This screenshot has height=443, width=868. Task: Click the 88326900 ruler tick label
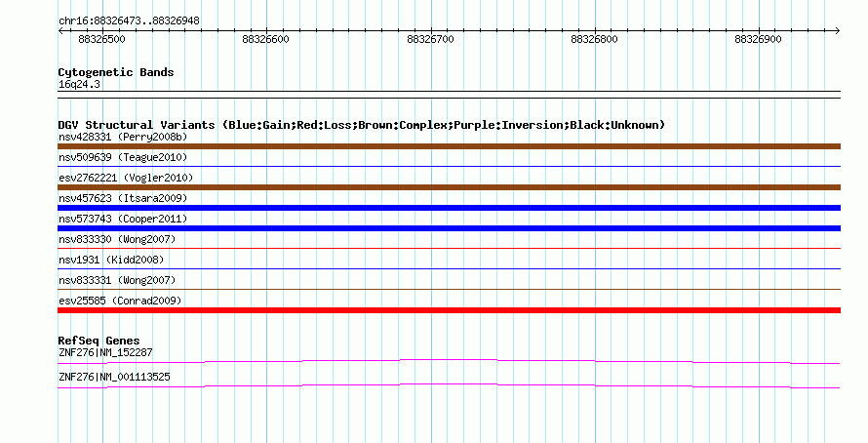tap(759, 39)
